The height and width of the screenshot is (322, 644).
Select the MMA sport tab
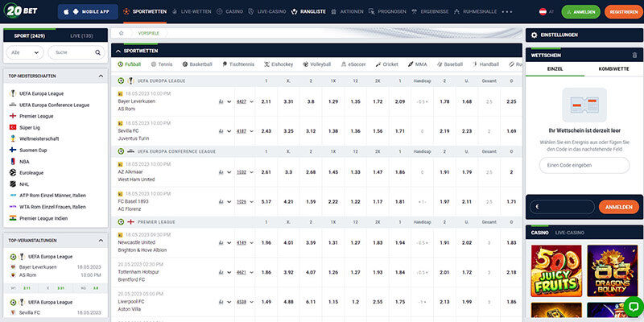(x=417, y=64)
